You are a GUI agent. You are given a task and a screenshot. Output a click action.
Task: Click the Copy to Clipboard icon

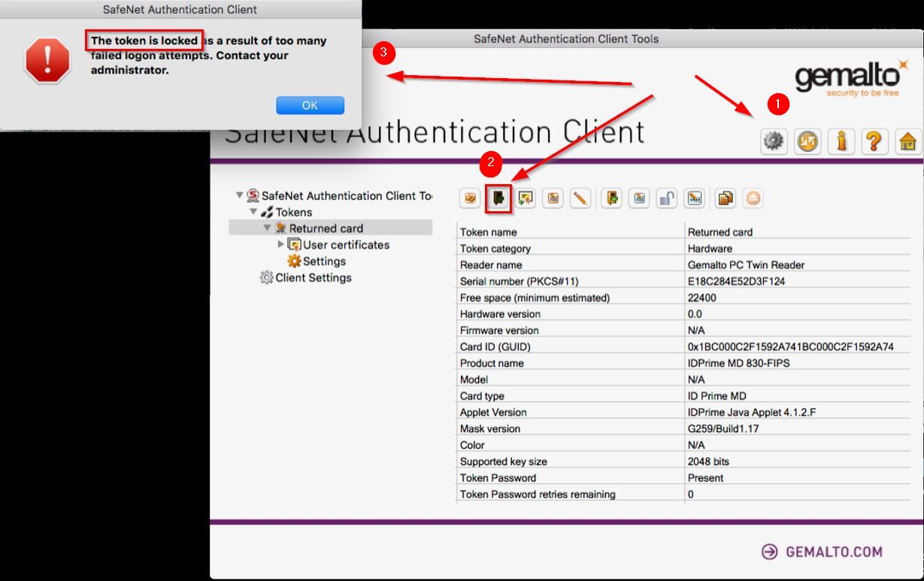(725, 198)
